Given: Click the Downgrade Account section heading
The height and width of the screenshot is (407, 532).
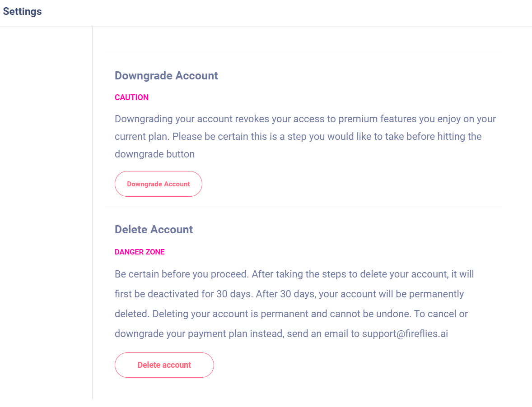Looking at the screenshot, I should point(166,75).
